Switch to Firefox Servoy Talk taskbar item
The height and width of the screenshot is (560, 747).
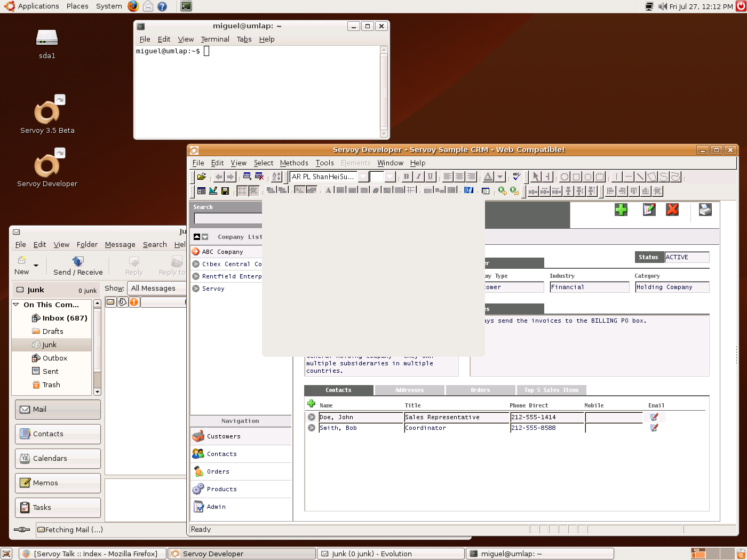click(92, 554)
